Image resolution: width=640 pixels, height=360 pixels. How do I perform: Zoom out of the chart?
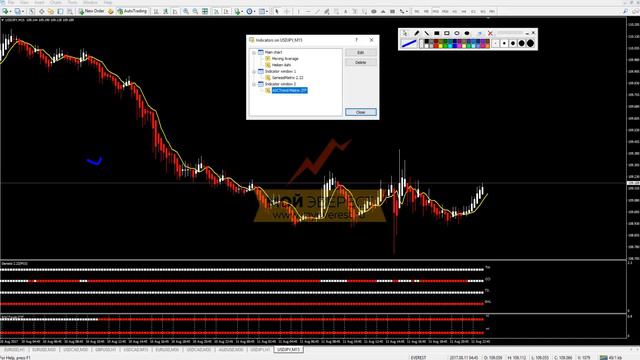tap(196, 11)
